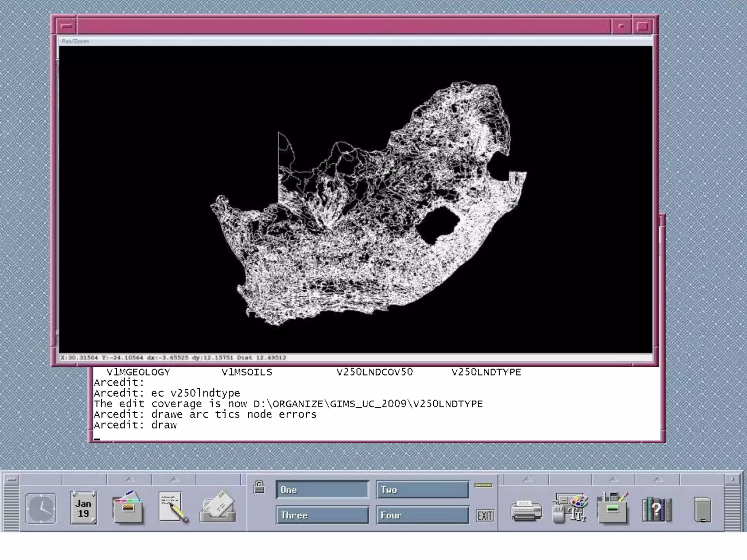Expand subpanel arrow above Printer icon
Image resolution: width=747 pixels, height=560 pixels.
pos(527,479)
